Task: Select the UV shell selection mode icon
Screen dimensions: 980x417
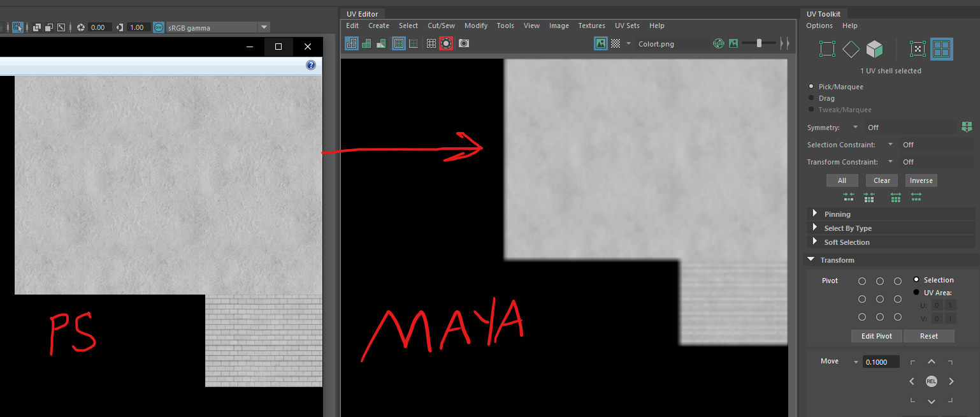Action: [942, 49]
